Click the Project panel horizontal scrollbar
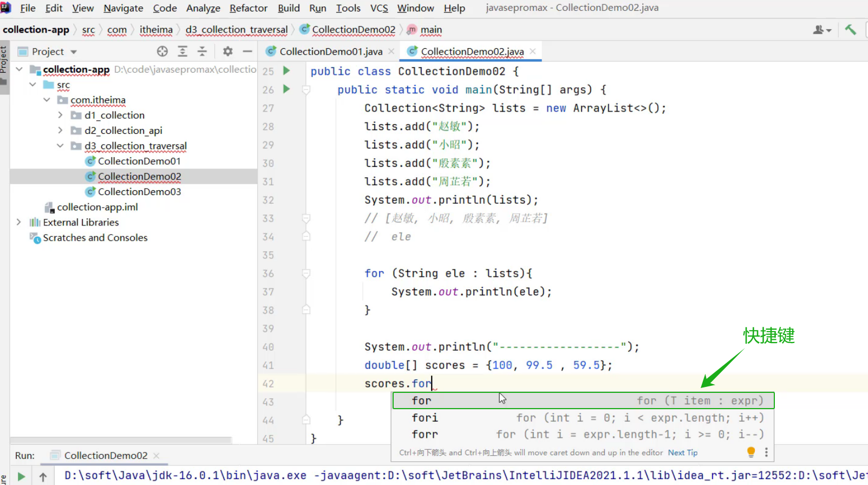Image resolution: width=868 pixels, height=485 pixels. (121, 440)
